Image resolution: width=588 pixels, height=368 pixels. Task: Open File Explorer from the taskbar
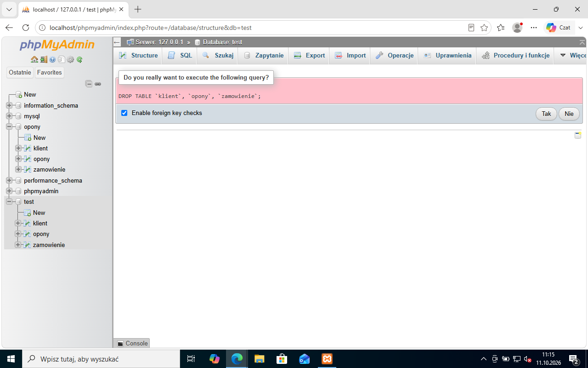point(260,359)
